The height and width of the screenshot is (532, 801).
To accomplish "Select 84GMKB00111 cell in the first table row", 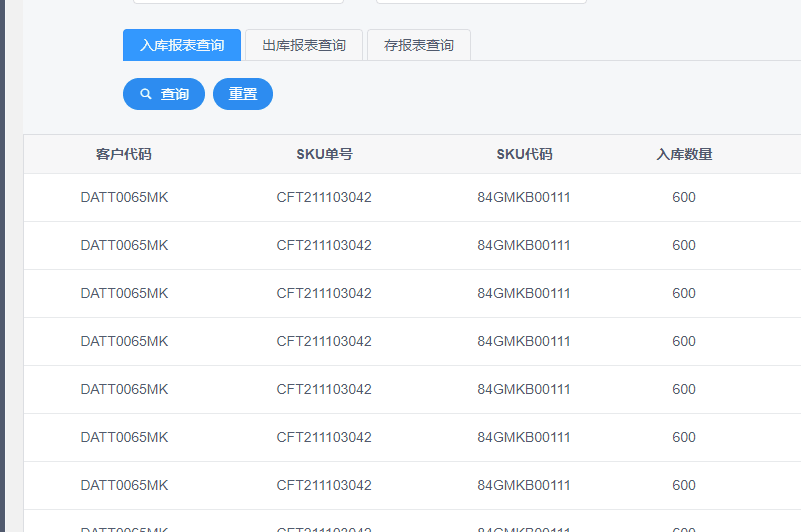I will click(524, 197).
